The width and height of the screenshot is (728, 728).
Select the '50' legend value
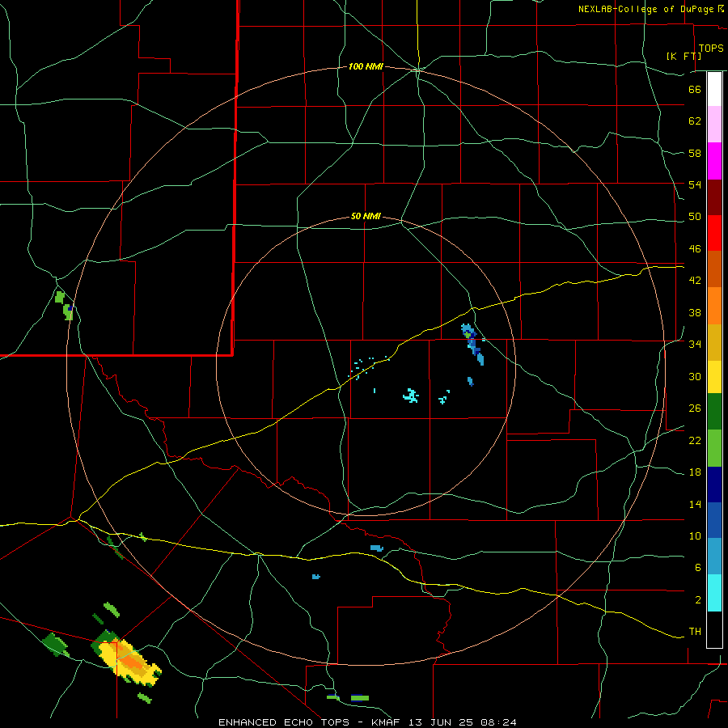click(x=695, y=217)
